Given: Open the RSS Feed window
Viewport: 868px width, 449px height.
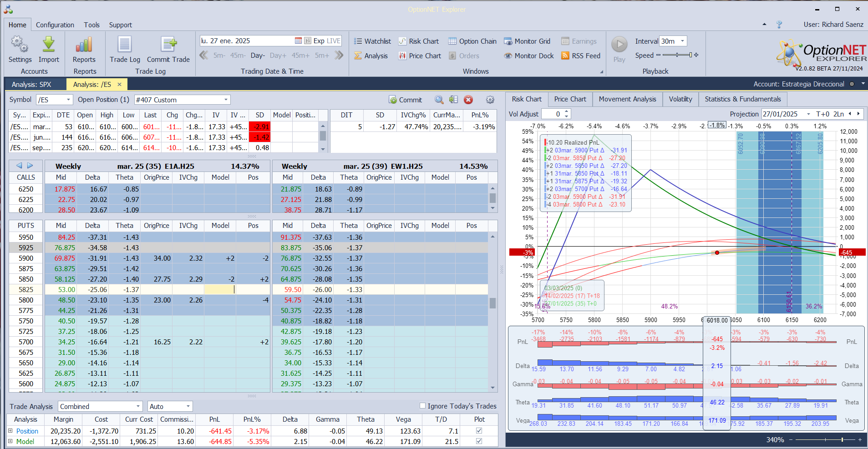Looking at the screenshot, I should point(581,56).
